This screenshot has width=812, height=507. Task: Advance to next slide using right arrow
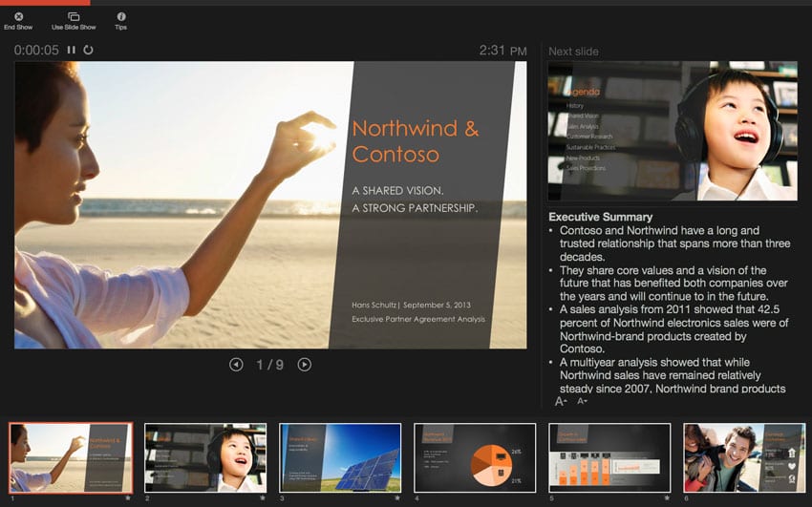[x=304, y=365]
